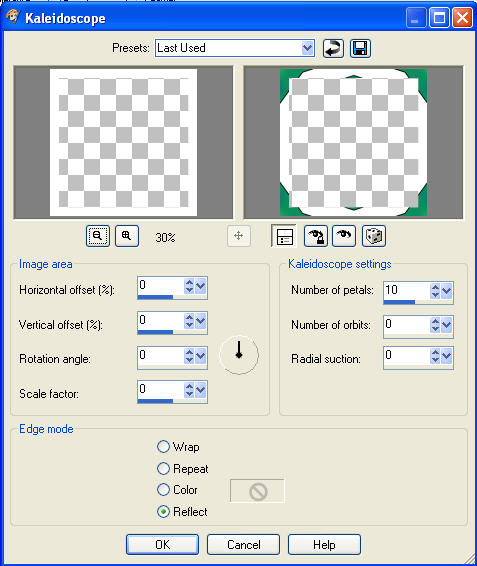Click the Save Preset floppy disk icon
Screen dimensions: 477x566
coord(360,48)
